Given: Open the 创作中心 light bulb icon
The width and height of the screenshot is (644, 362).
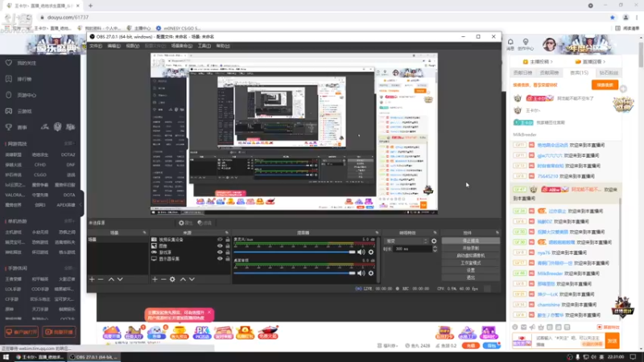Looking at the screenshot, I should (526, 42).
